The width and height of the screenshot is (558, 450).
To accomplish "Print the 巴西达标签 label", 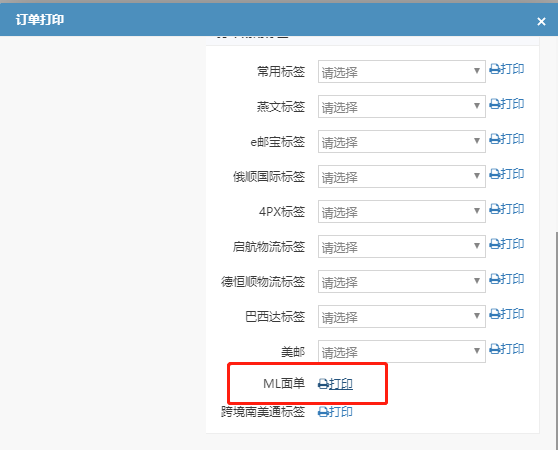I will point(507,314).
